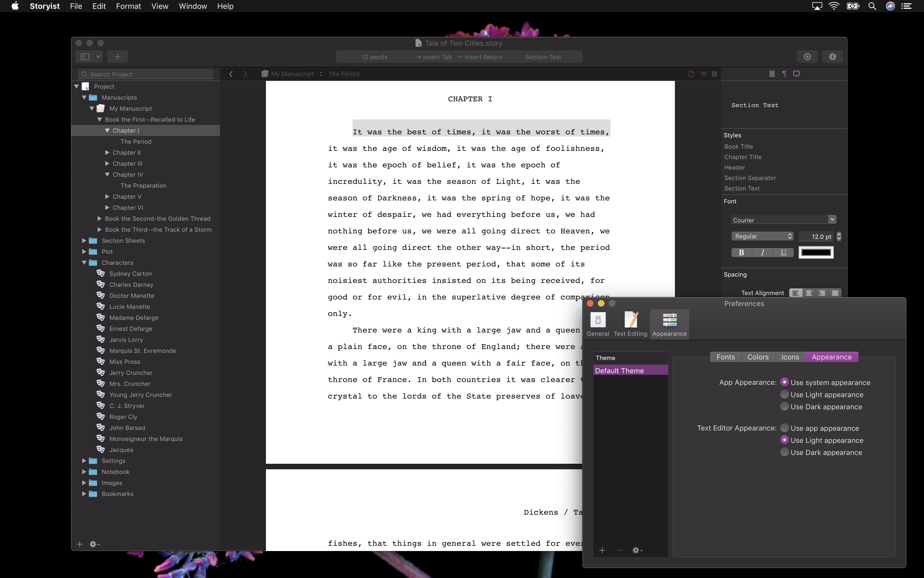
Task: Open Appearance preferences toolbar pane
Action: 669,324
